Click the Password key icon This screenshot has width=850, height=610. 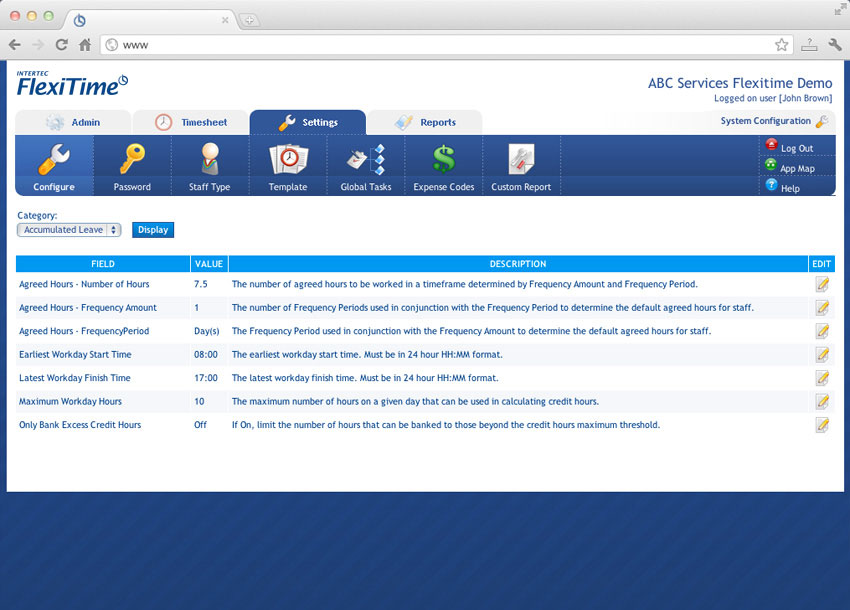132,160
